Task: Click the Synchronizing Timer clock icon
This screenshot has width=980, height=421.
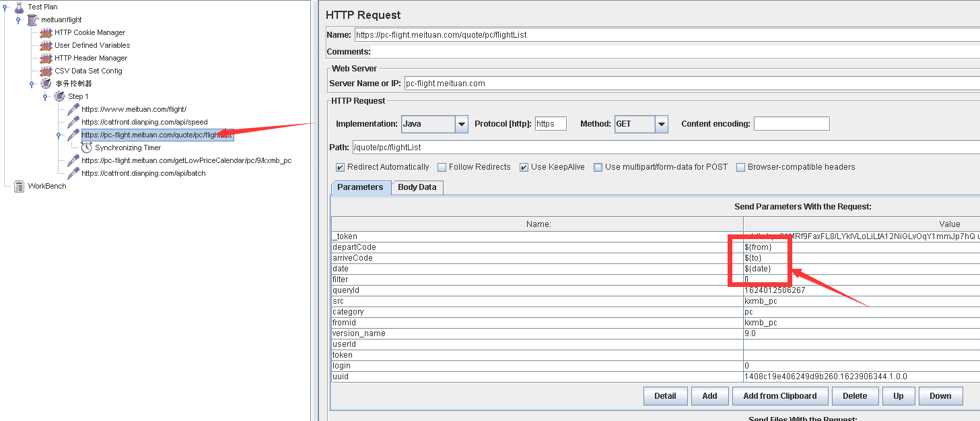Action: pyautogui.click(x=86, y=148)
